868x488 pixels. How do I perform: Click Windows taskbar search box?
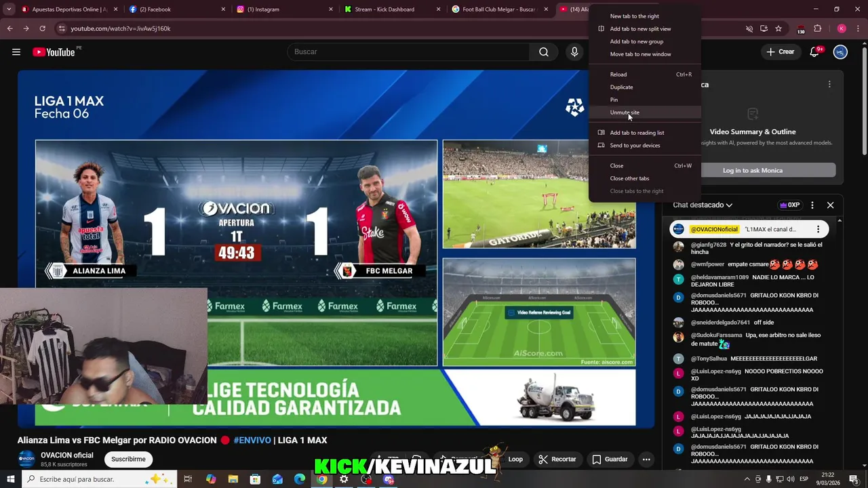[x=100, y=479]
